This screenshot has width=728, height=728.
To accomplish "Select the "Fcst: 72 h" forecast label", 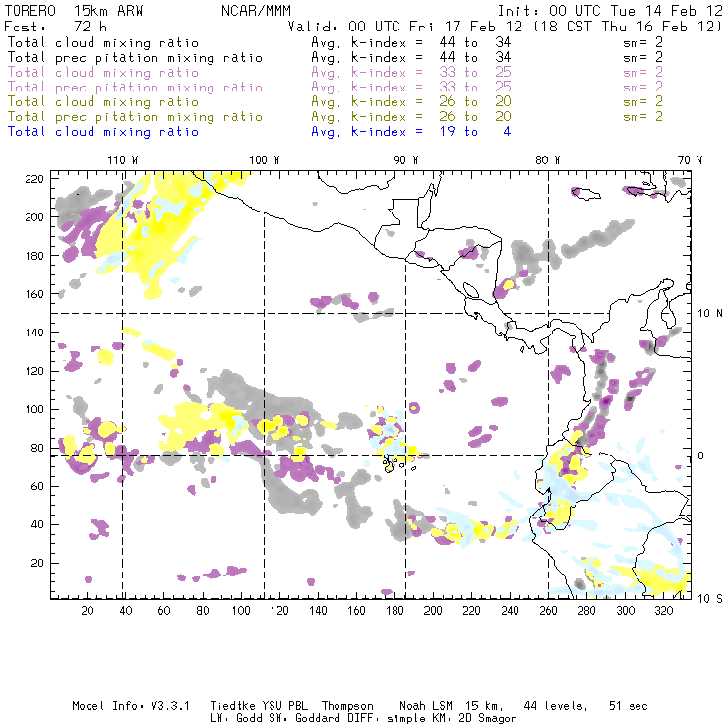I will coord(56,27).
